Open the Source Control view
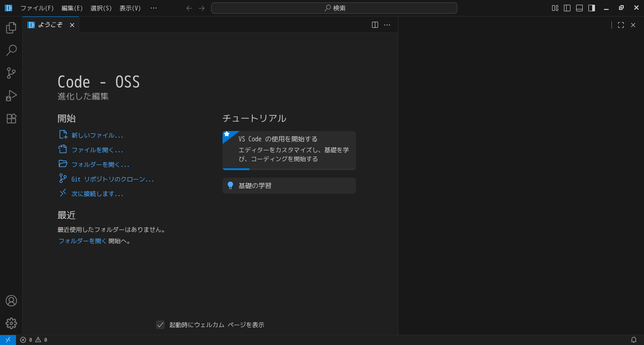 (11, 73)
